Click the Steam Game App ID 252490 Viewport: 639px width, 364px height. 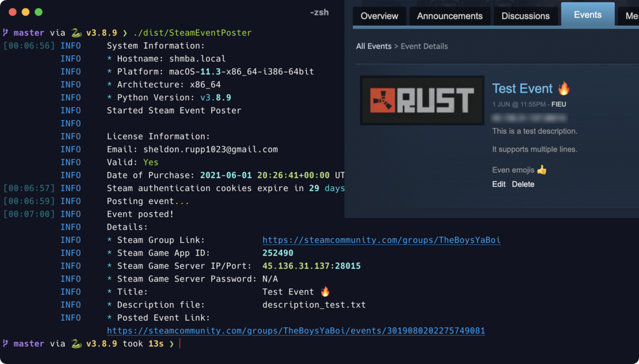click(x=278, y=253)
